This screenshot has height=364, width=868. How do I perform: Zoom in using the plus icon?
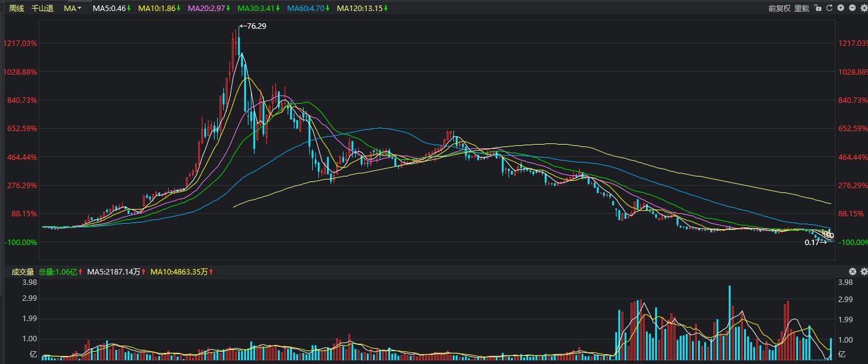(x=840, y=8)
